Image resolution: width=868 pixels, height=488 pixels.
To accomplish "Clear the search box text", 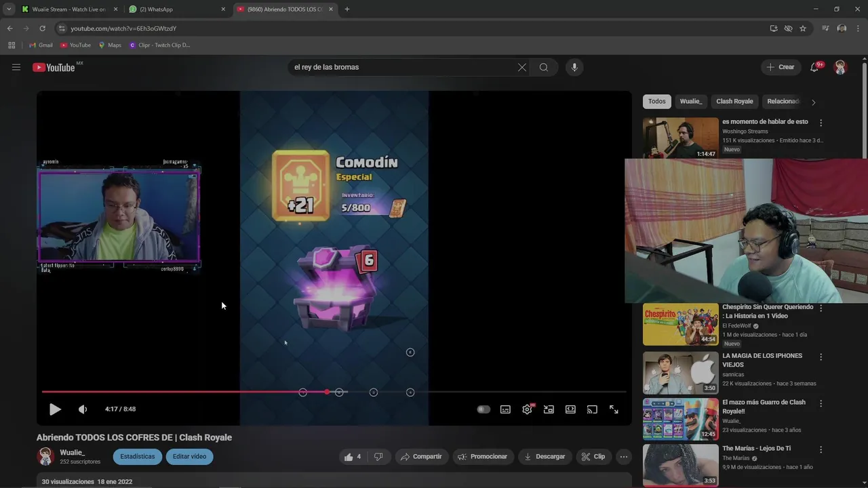I will tap(522, 67).
